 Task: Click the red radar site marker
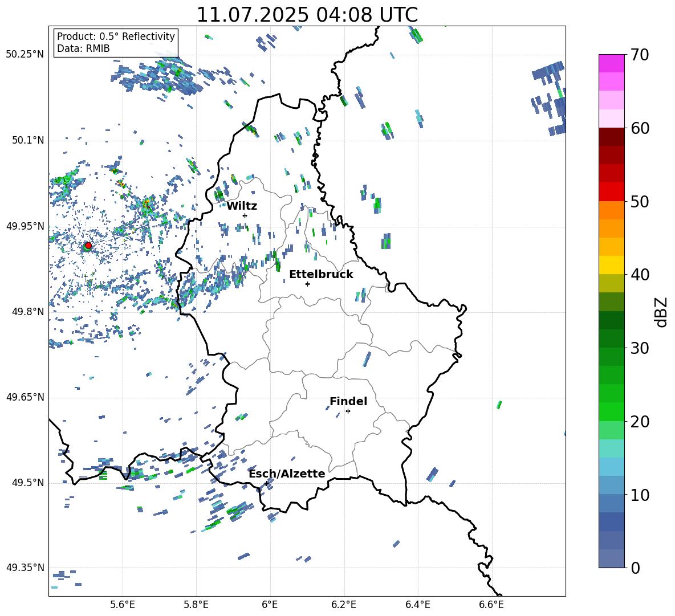pyautogui.click(x=88, y=246)
